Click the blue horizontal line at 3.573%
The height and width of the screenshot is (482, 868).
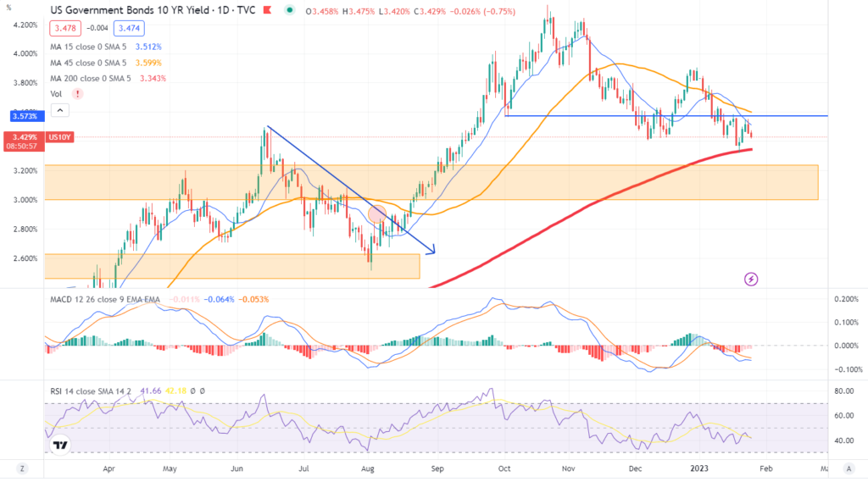click(x=661, y=115)
